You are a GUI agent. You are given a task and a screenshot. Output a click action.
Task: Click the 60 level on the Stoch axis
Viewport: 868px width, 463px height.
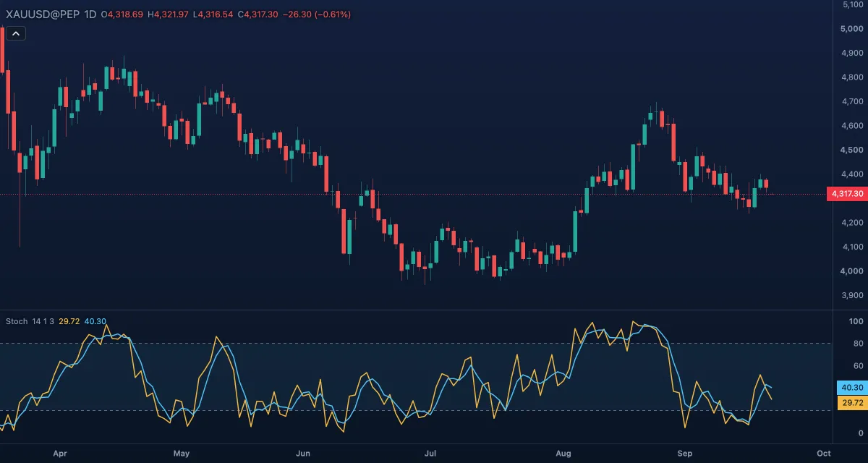(859, 366)
